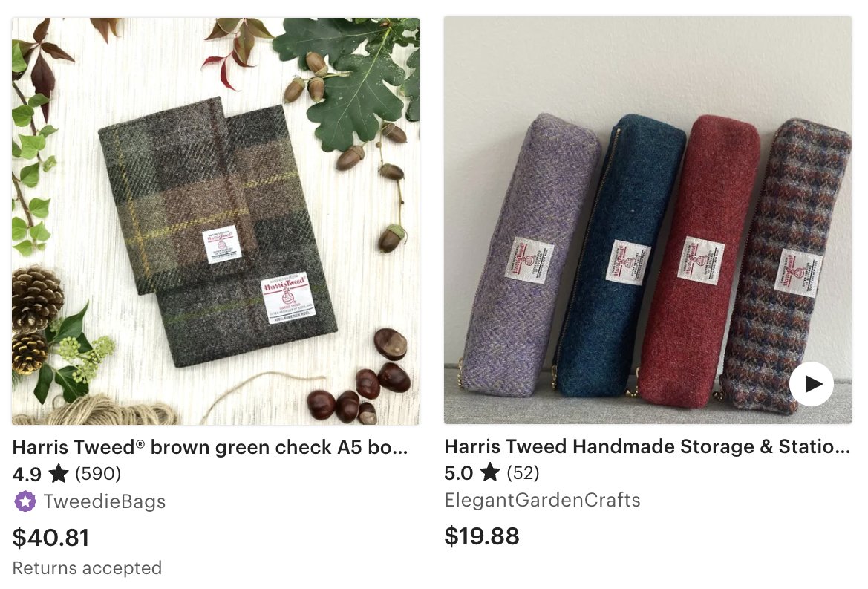Screen dimensions: 868x589
Task: Click the 5.0 rating number
Action: pyautogui.click(x=458, y=472)
